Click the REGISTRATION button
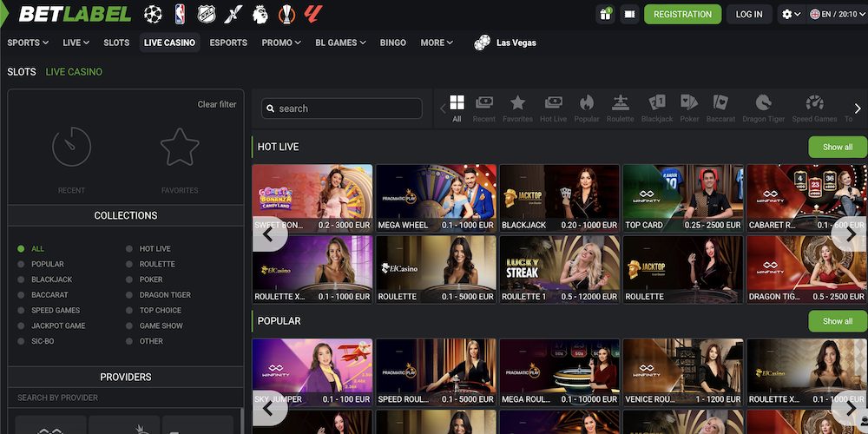The height and width of the screenshot is (434, 868). [x=682, y=15]
